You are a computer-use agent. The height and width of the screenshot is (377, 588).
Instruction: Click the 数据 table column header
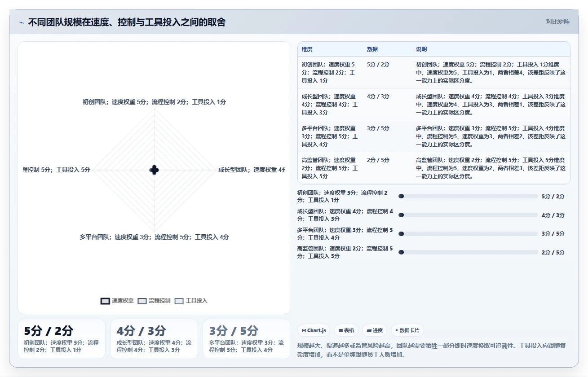[x=372, y=49]
